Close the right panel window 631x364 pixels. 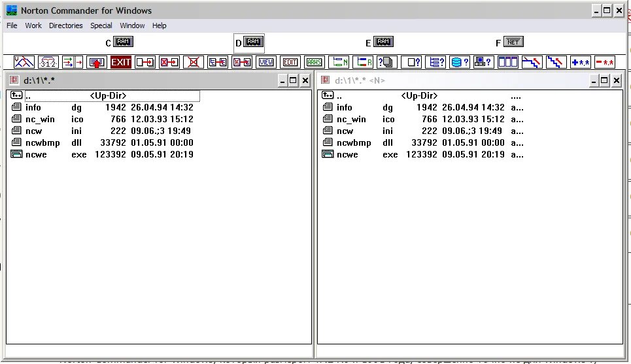tap(617, 80)
